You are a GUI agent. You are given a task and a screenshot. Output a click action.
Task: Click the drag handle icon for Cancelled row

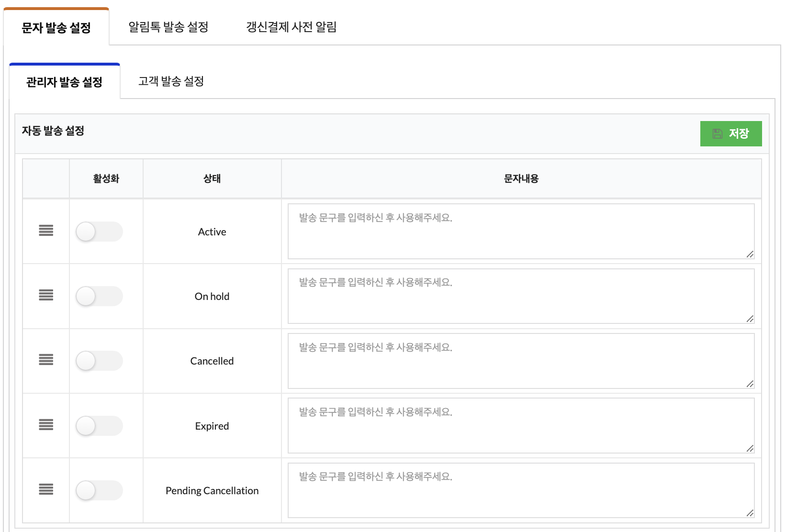[x=46, y=360]
